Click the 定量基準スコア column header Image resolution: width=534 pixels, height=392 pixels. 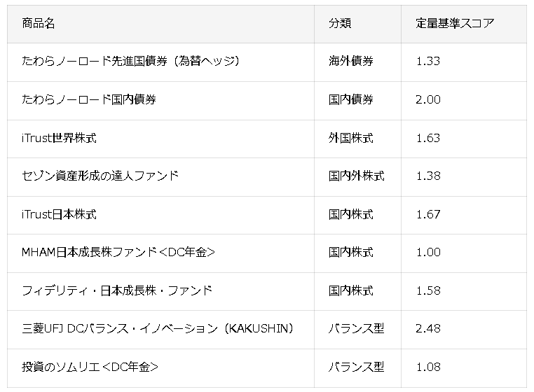click(x=454, y=23)
